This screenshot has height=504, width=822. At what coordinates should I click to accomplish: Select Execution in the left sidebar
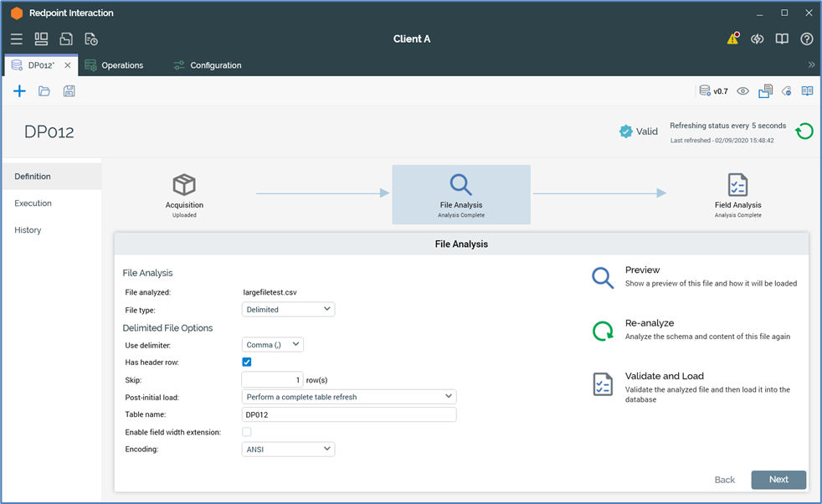[x=33, y=203]
